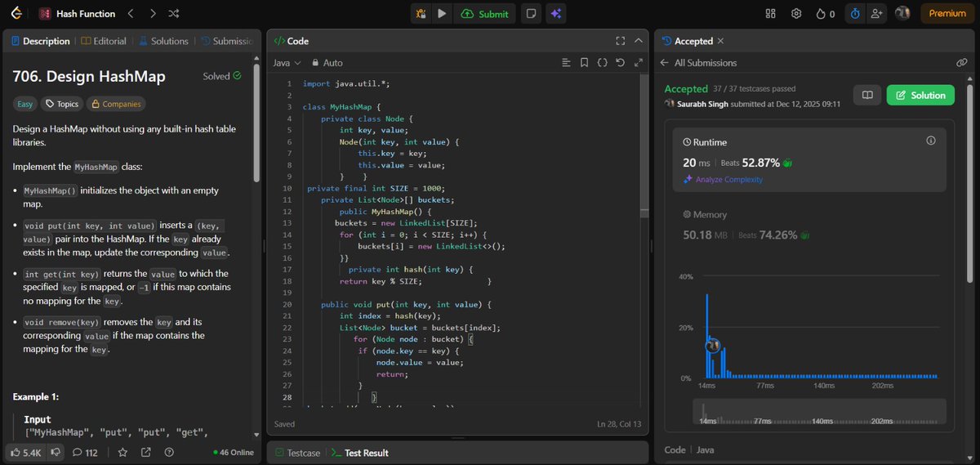Go back to All Submissions
This screenshot has height=465, width=980.
pos(699,63)
